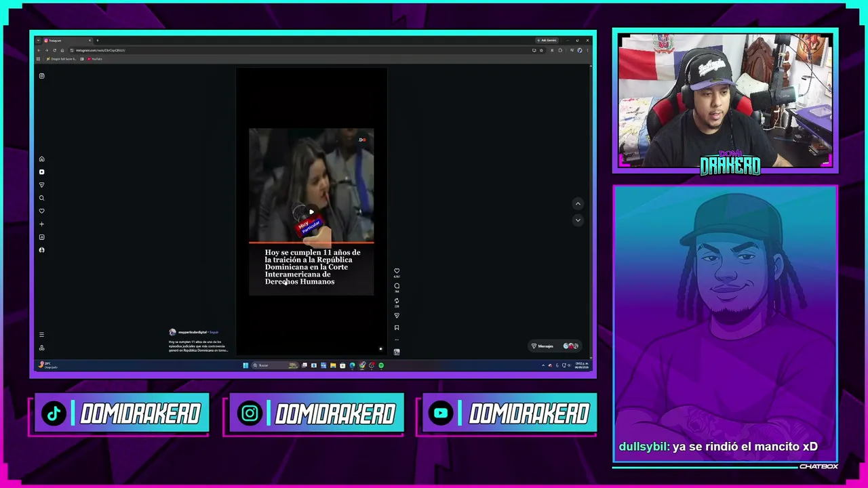Click the browser Back arrow
This screenshot has height=488, width=868.
coord(39,50)
